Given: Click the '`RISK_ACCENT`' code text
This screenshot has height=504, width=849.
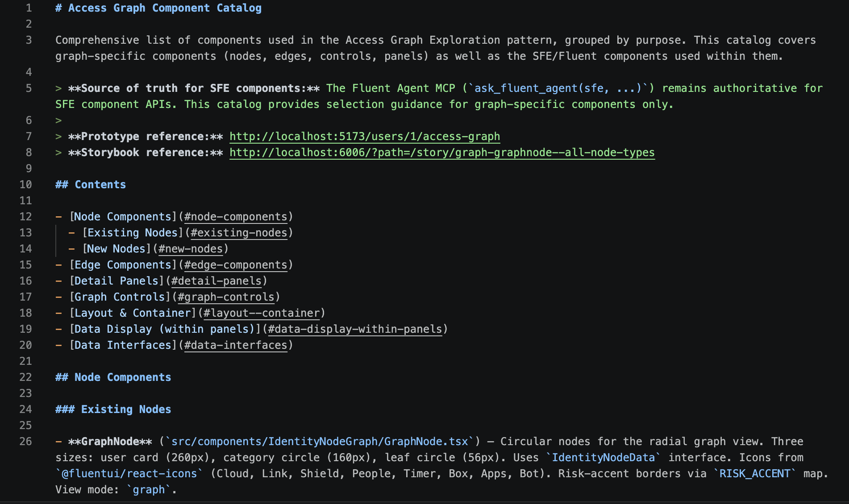Looking at the screenshot, I should [755, 474].
